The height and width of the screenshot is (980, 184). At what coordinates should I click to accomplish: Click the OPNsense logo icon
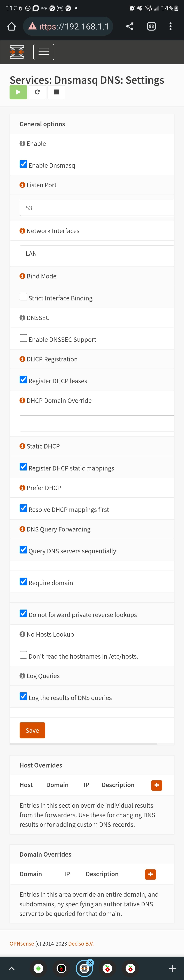click(17, 52)
